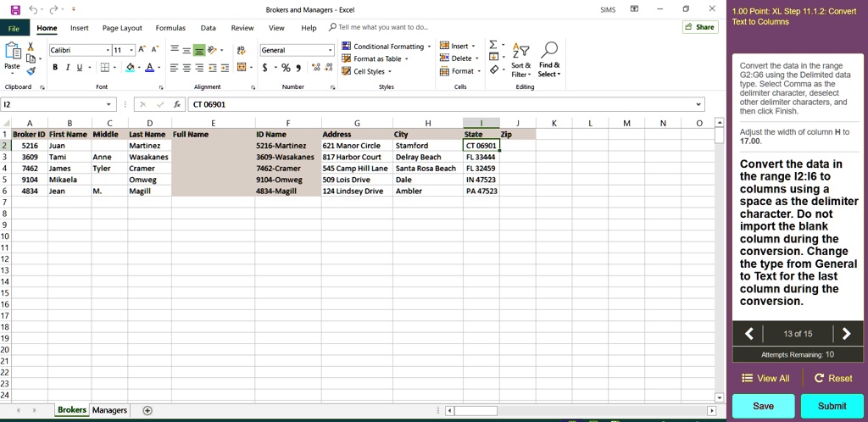Toggle Top Align for cell contents
The width and height of the screenshot is (868, 422).
coord(174,50)
